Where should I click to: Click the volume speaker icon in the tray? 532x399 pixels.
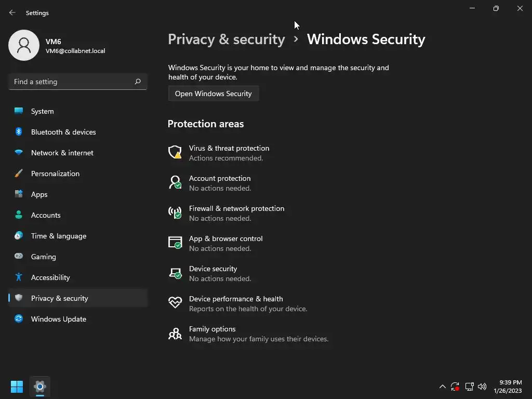click(482, 387)
